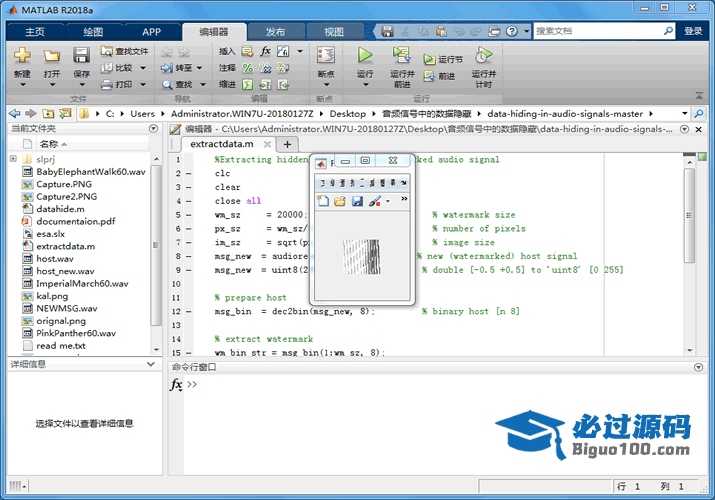The image size is (715, 500).
Task: Open the current folder panel actions menu
Action: click(153, 129)
